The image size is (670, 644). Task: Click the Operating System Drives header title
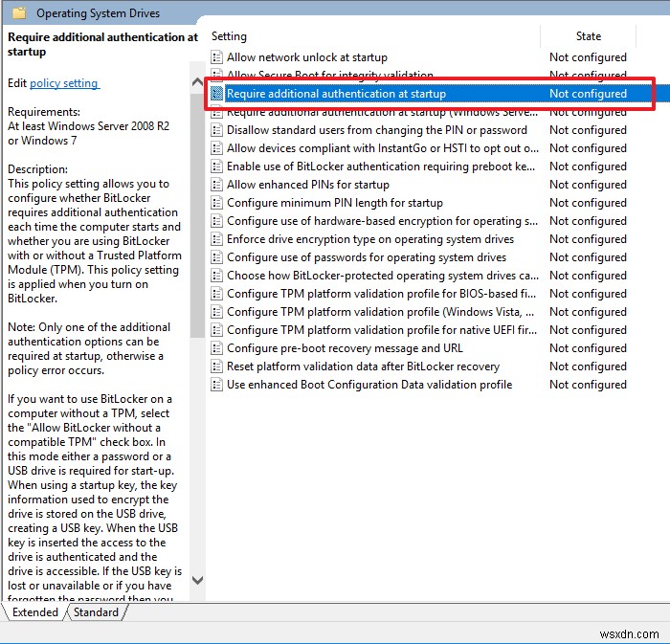98,13
